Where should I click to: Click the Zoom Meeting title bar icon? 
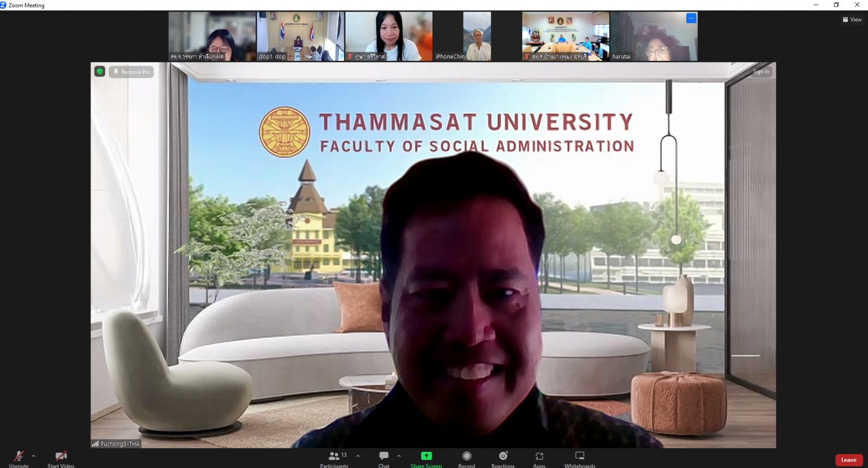[x=3, y=5]
